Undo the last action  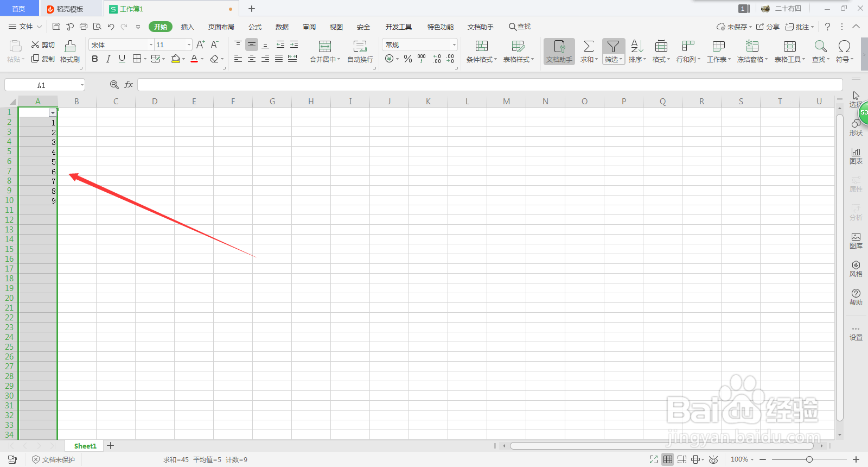(x=111, y=26)
